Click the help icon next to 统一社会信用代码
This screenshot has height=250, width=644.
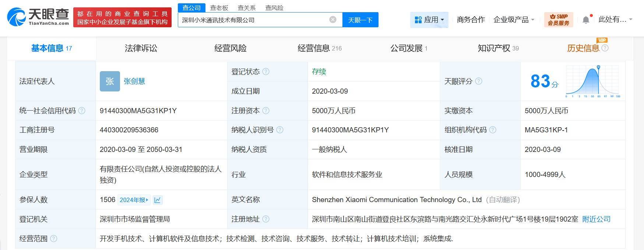click(x=82, y=111)
